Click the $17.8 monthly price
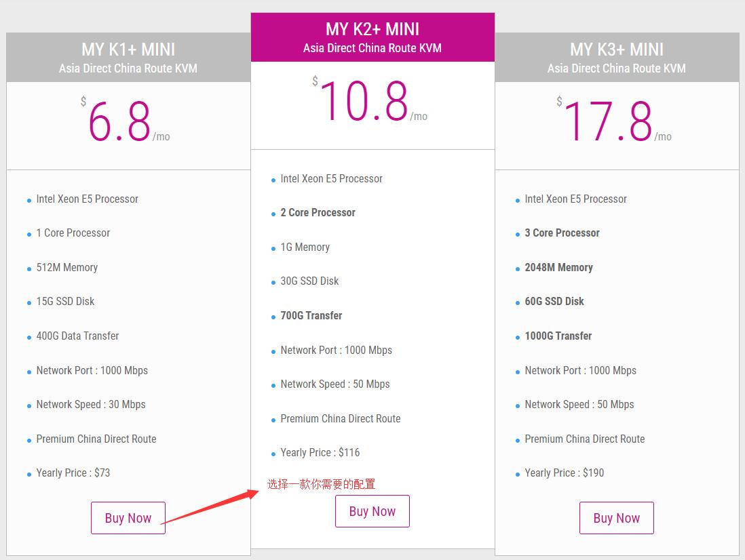This screenshot has width=745, height=560. pyautogui.click(x=608, y=123)
